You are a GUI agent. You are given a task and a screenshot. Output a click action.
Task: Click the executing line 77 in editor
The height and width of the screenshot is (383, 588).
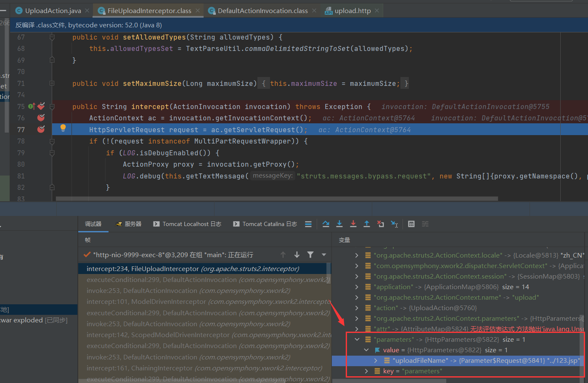(x=320, y=130)
